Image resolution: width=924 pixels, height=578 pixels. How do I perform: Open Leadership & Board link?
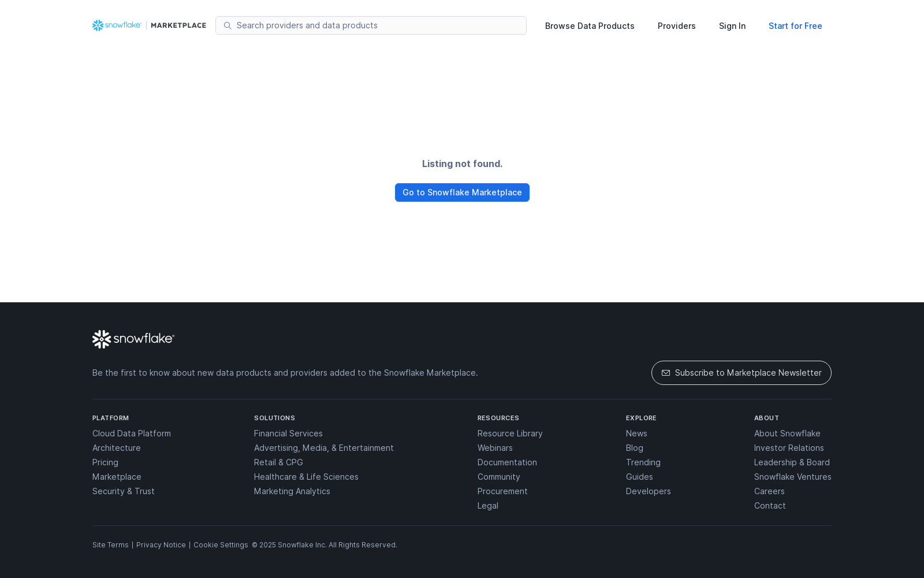click(792, 462)
